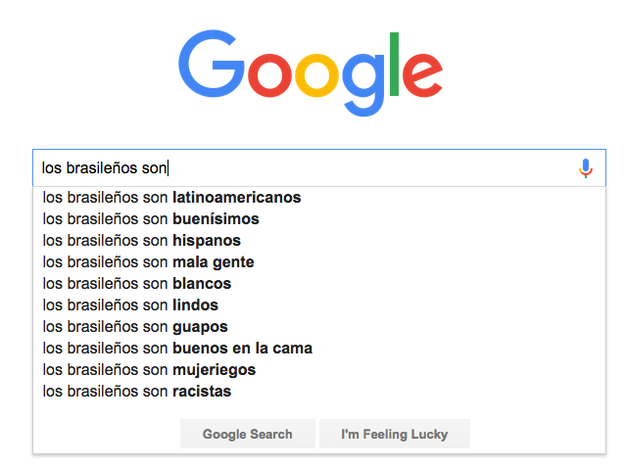Click the first red letter o in the logo
The width and height of the screenshot is (625, 468).
(270, 75)
